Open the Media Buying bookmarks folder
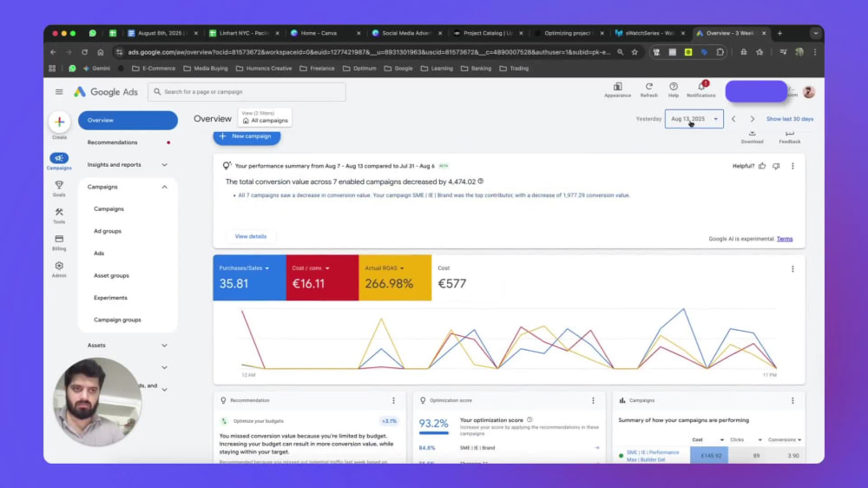This screenshot has width=868, height=488. tap(206, 69)
